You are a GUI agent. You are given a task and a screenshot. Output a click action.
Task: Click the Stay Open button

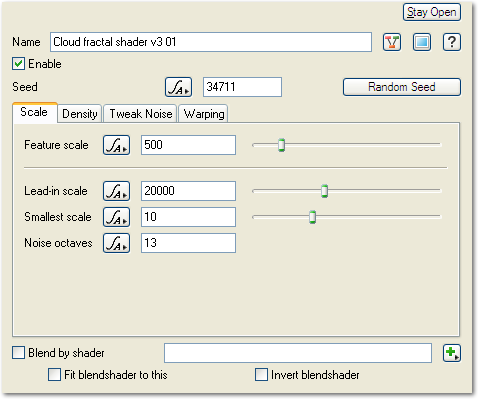[432, 12]
